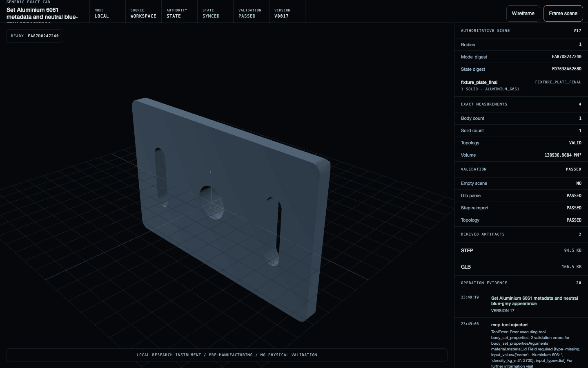Select the Model digest row
Viewport: 588px width, 368px height.
(521, 57)
